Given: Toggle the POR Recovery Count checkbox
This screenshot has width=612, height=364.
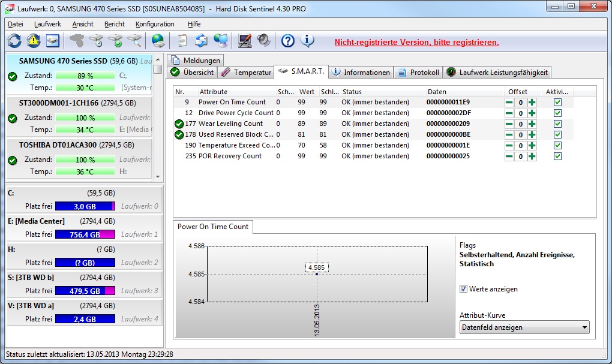Looking at the screenshot, I should pos(557,156).
